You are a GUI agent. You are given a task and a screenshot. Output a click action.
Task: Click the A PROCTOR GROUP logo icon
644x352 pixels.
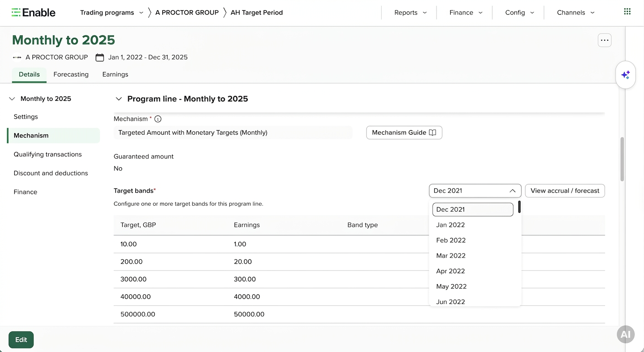(17, 57)
